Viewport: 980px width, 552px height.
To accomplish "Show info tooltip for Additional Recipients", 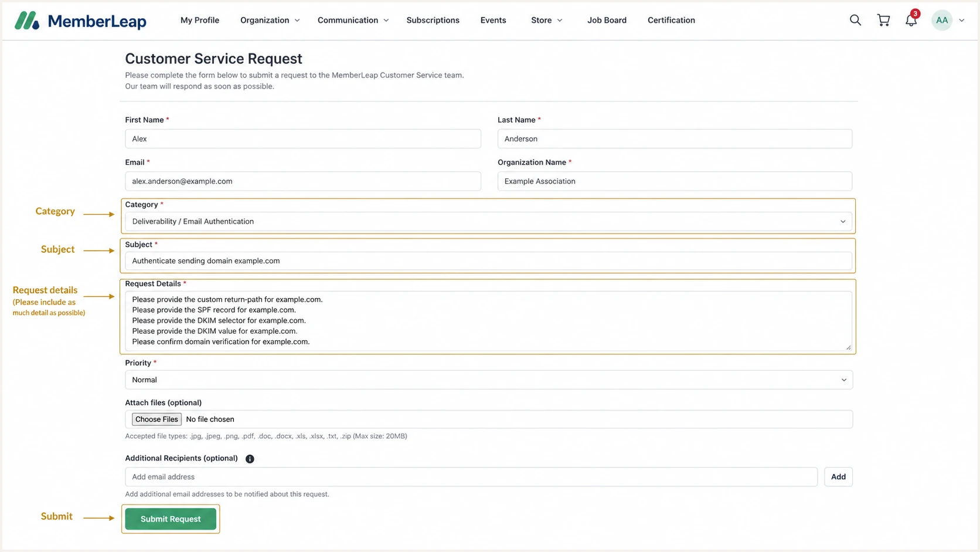I will point(250,459).
